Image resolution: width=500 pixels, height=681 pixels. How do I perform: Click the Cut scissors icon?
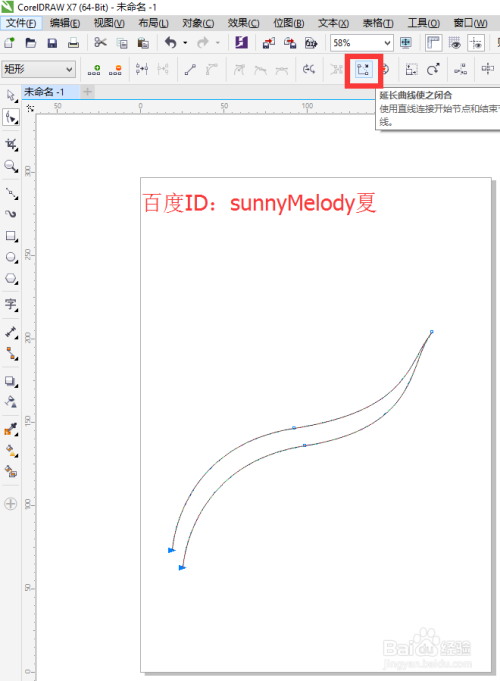coord(100,43)
